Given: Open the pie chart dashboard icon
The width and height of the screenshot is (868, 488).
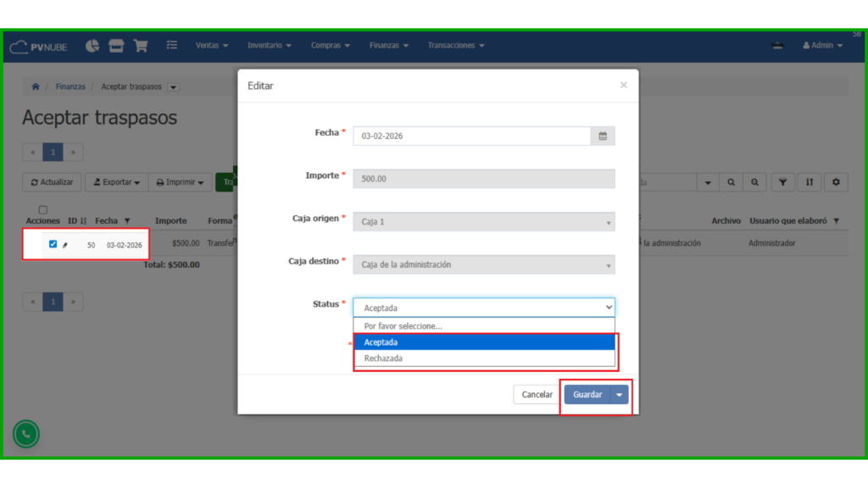Looking at the screenshot, I should tap(92, 46).
